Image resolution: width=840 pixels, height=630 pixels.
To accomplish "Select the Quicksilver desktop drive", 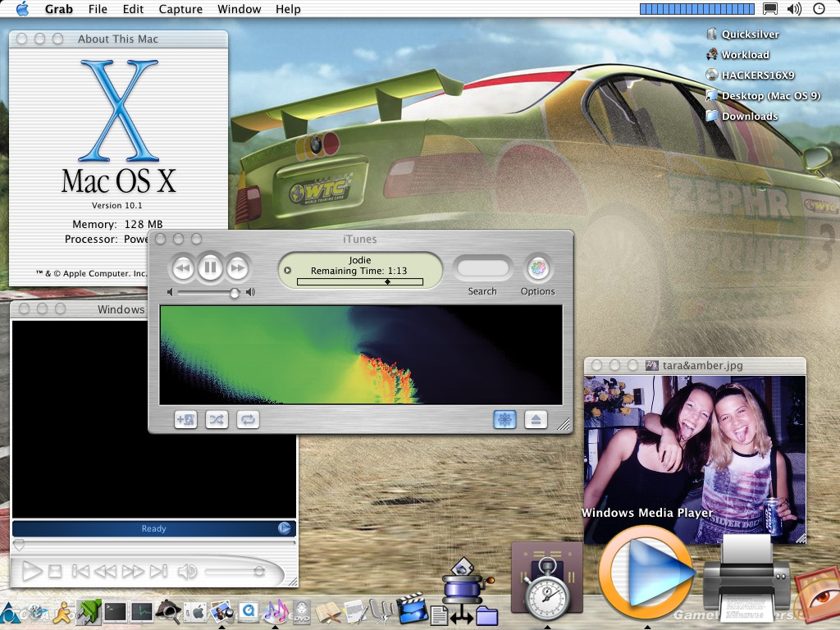I will click(742, 34).
